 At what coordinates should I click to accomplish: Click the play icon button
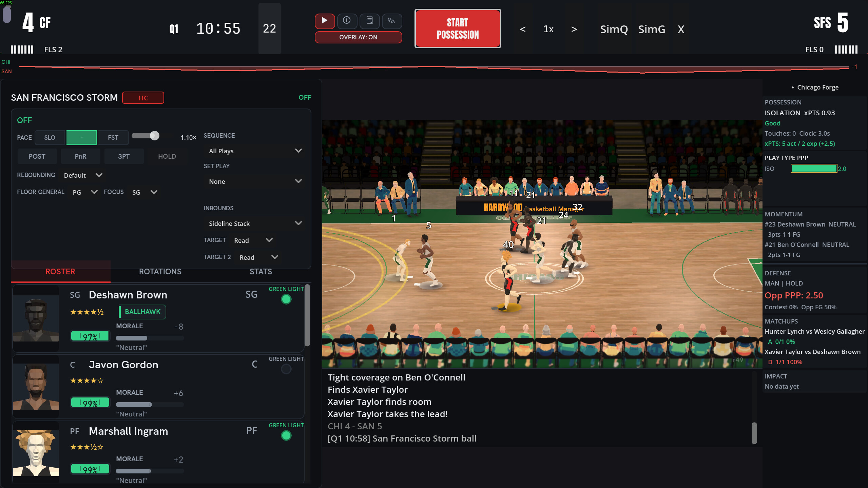click(x=325, y=21)
